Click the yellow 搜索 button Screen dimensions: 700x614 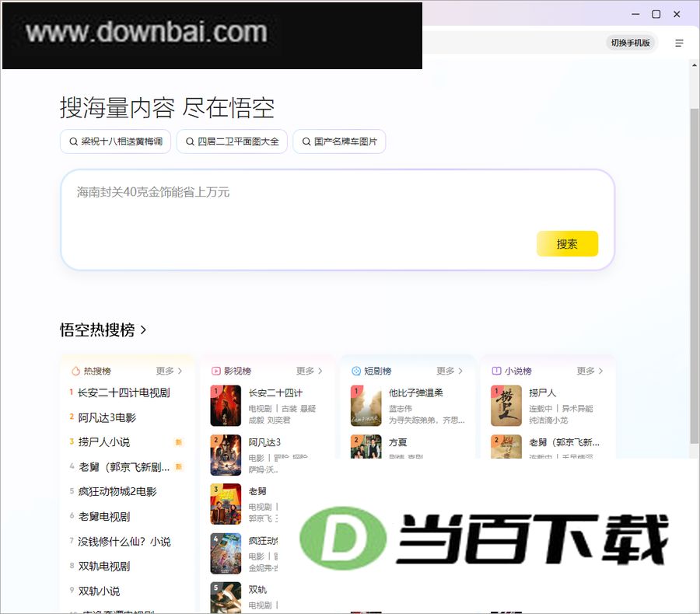567,243
